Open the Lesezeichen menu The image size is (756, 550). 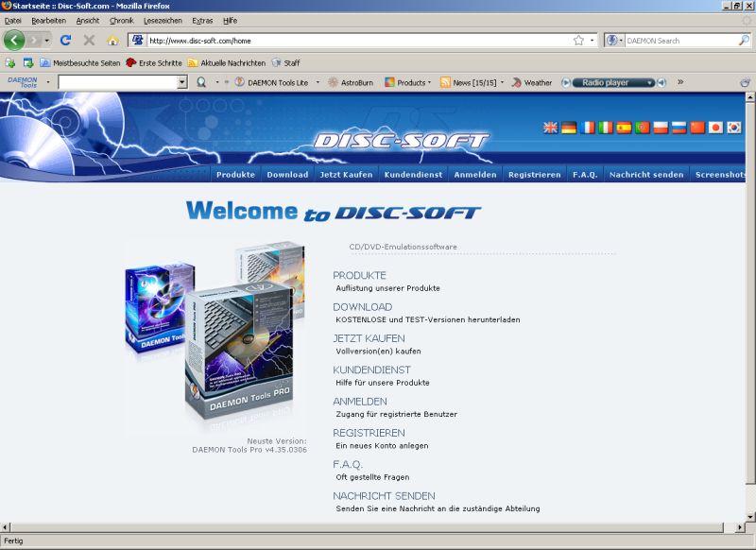point(163,21)
